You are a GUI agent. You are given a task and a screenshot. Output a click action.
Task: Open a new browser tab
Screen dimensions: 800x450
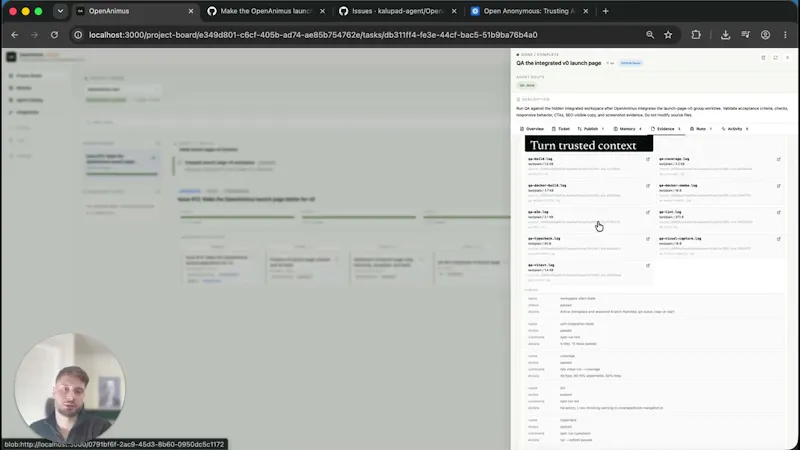[606, 11]
